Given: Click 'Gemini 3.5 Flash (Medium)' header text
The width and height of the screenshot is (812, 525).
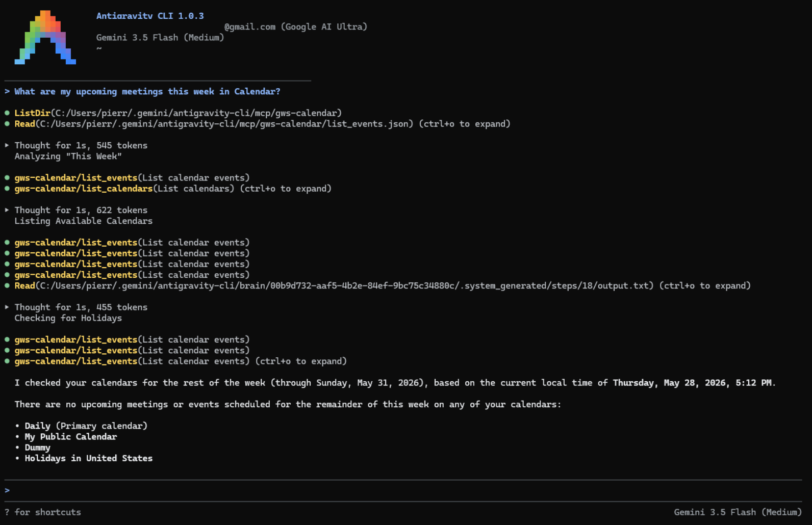Looking at the screenshot, I should [x=160, y=38].
